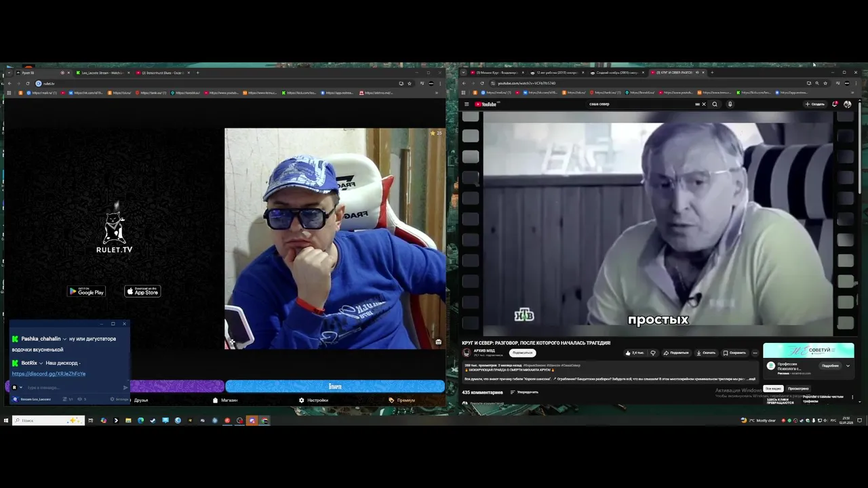Click Download on the App Store badge
The height and width of the screenshot is (488, 868).
tap(142, 291)
